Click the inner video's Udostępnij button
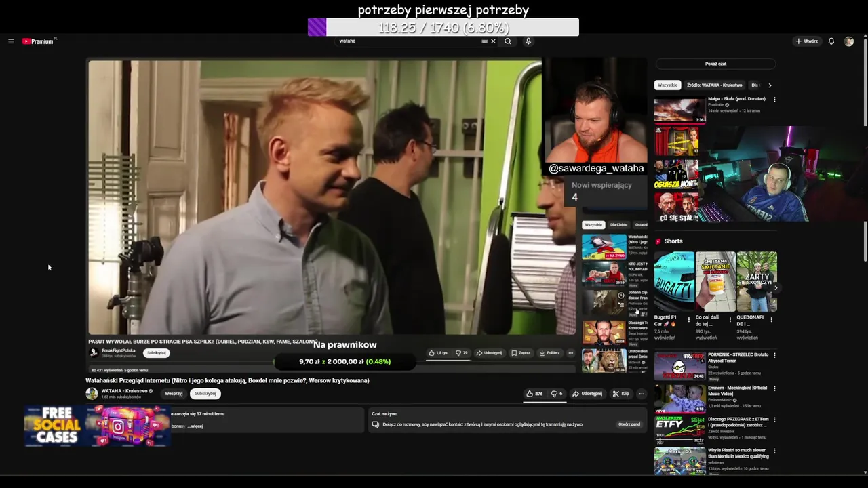 [489, 353]
